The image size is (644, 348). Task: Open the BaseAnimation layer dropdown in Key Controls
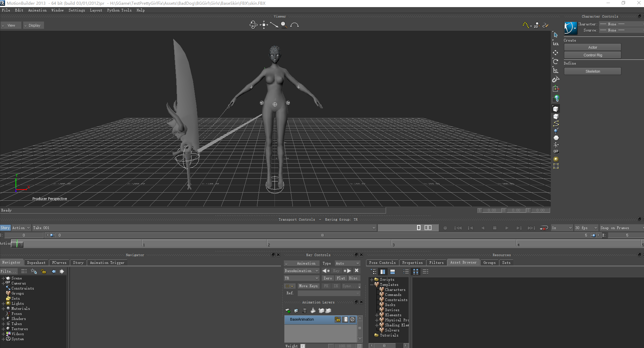tap(302, 271)
